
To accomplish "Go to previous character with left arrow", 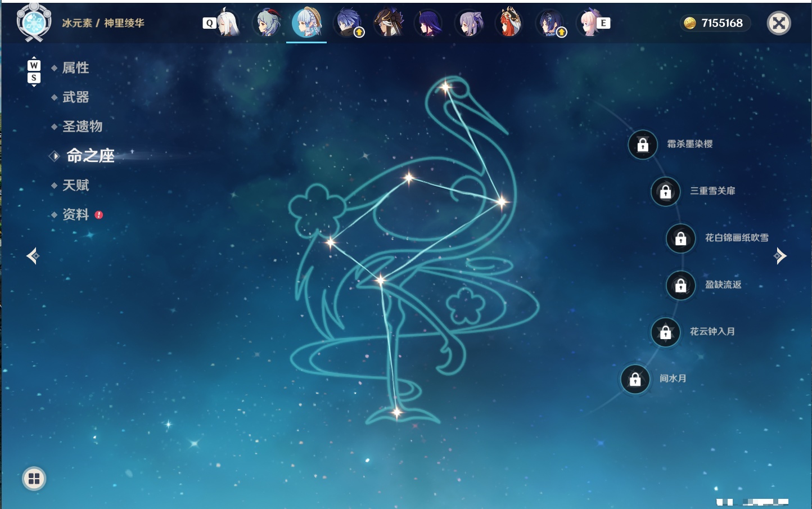I will coord(33,256).
